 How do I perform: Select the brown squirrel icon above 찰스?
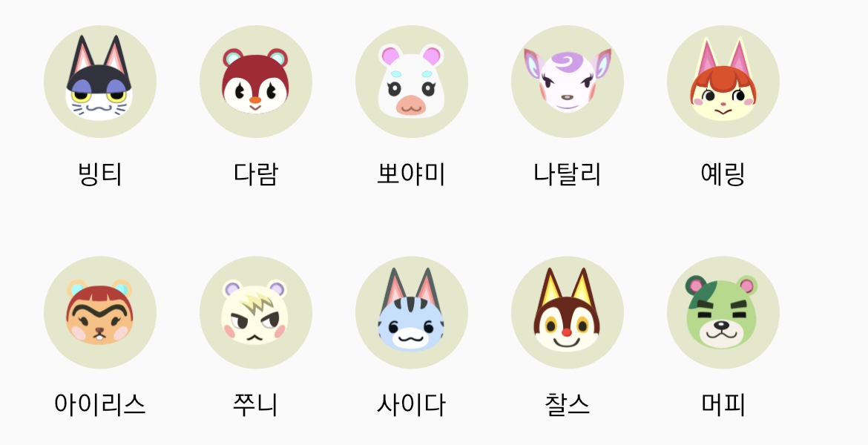click(568, 312)
